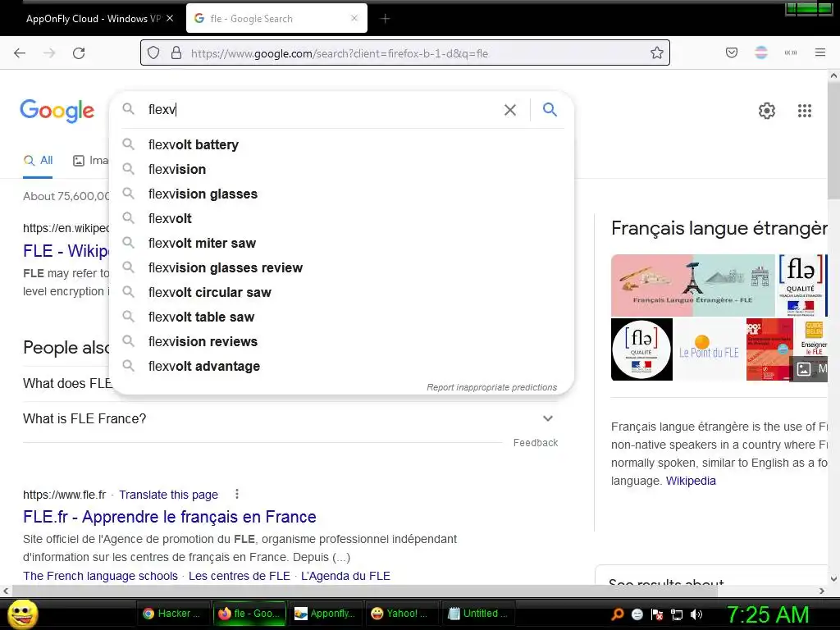
Task: Open the Apponfly taskbar item
Action: point(325,614)
